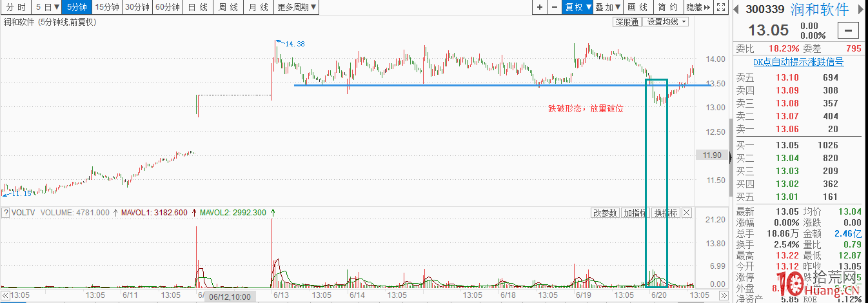
Task: Open DK点自动提示涨跌信号 link
Action: (x=798, y=62)
